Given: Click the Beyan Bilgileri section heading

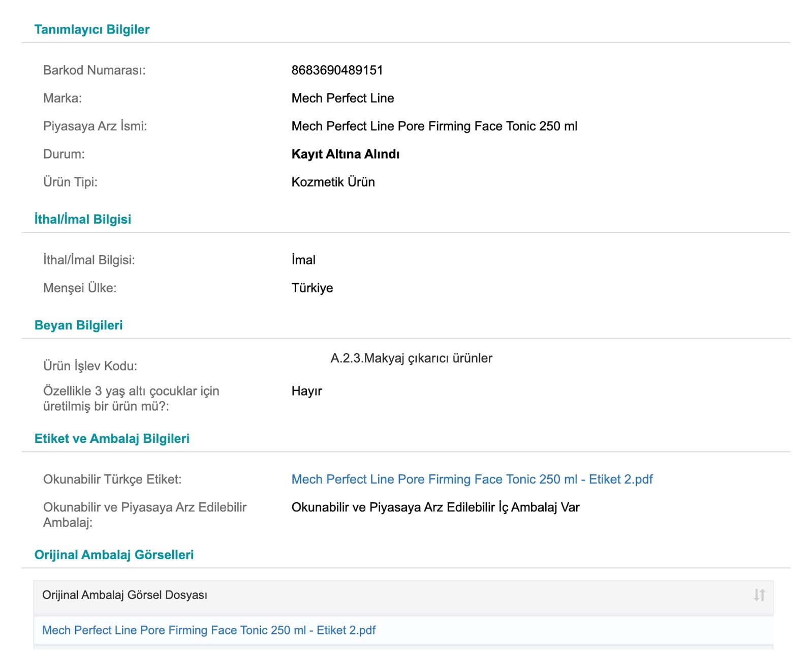Looking at the screenshot, I should pos(79,325).
